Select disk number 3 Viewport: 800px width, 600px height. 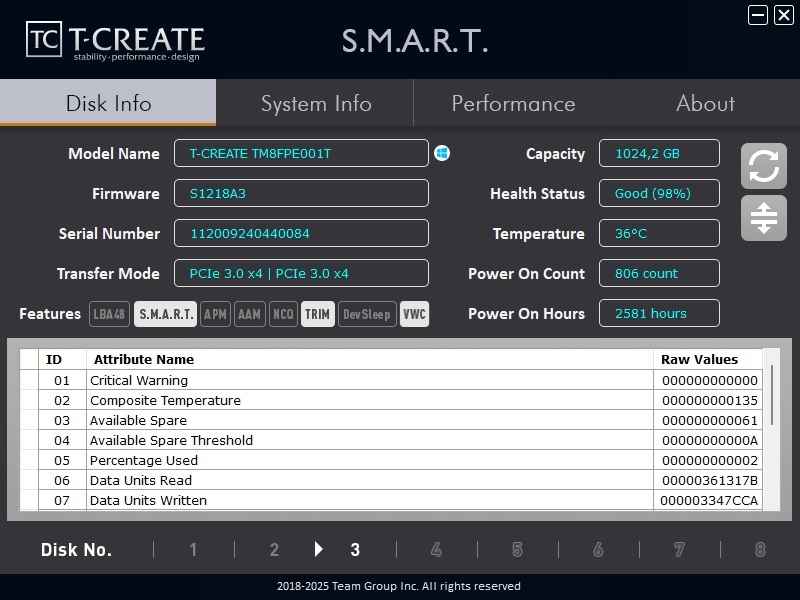[355, 549]
